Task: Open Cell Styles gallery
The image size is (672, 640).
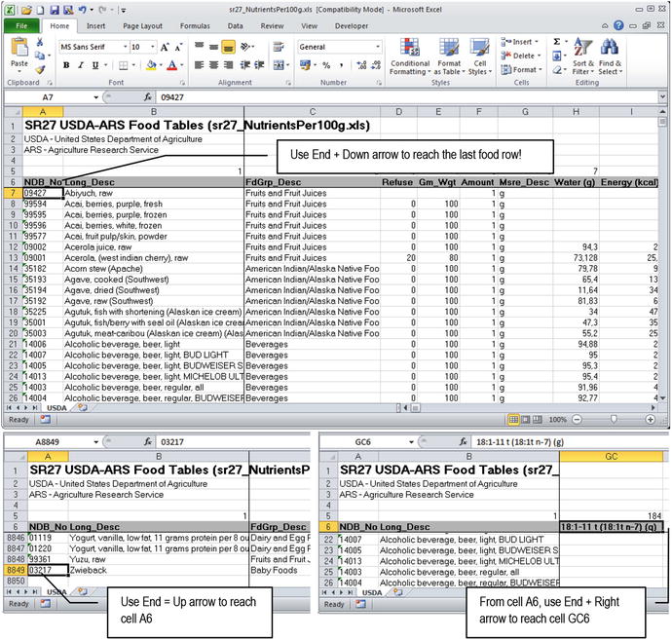Action: pyautogui.click(x=480, y=56)
